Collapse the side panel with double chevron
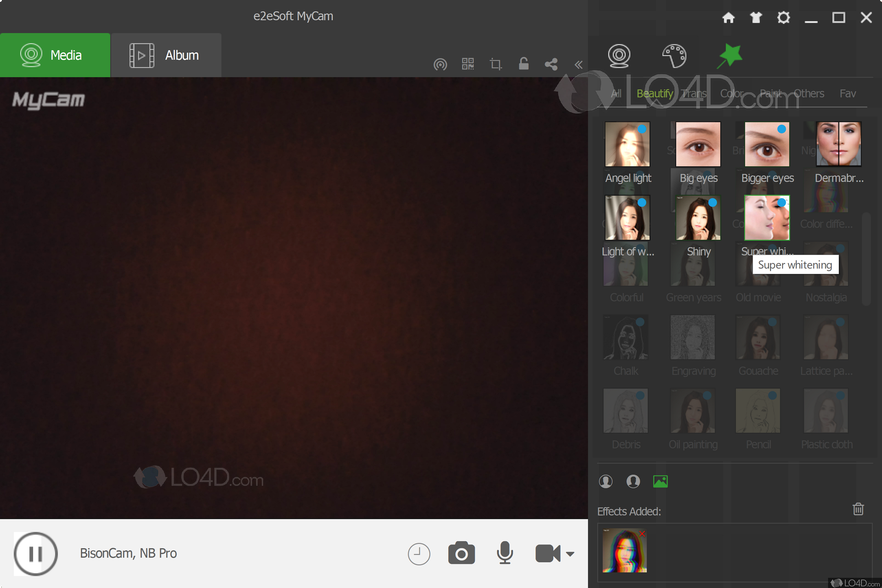Viewport: 882px width, 588px height. pyautogui.click(x=578, y=65)
